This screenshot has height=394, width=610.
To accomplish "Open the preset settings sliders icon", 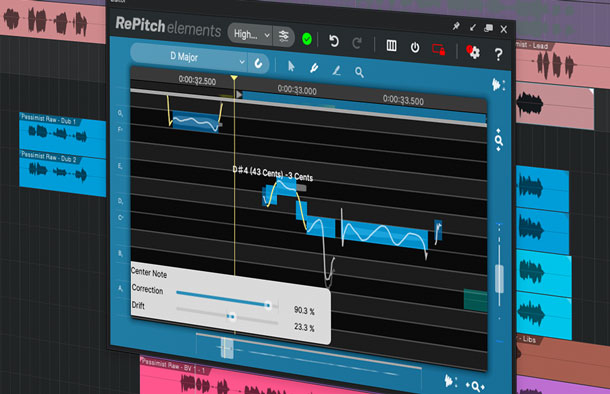I will tap(283, 36).
